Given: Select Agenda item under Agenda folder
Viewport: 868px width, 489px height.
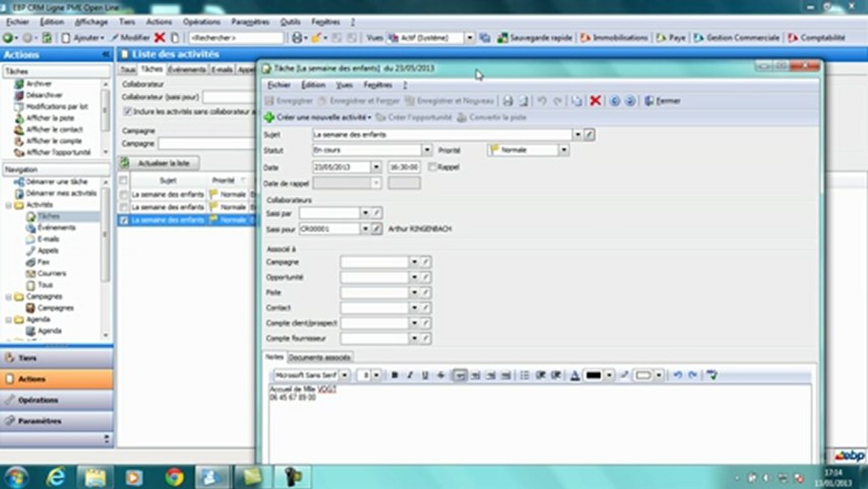Looking at the screenshot, I should pyautogui.click(x=50, y=331).
